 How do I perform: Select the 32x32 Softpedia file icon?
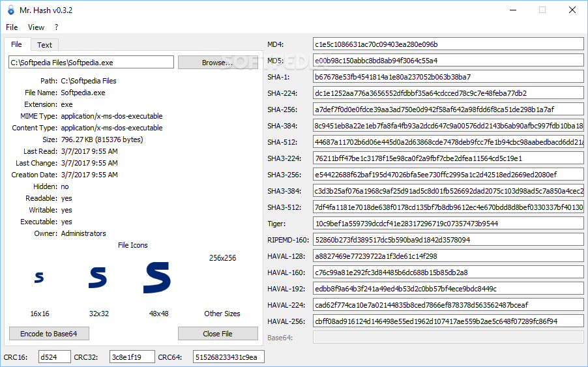pyautogui.click(x=98, y=278)
